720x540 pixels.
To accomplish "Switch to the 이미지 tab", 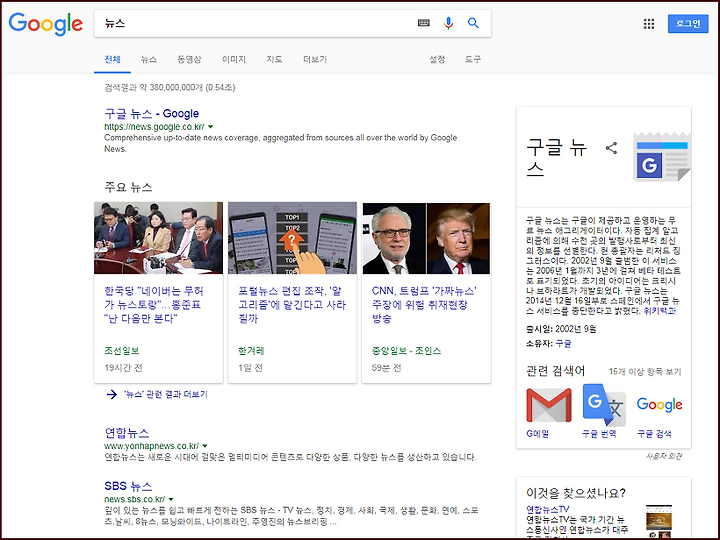I will (x=234, y=60).
